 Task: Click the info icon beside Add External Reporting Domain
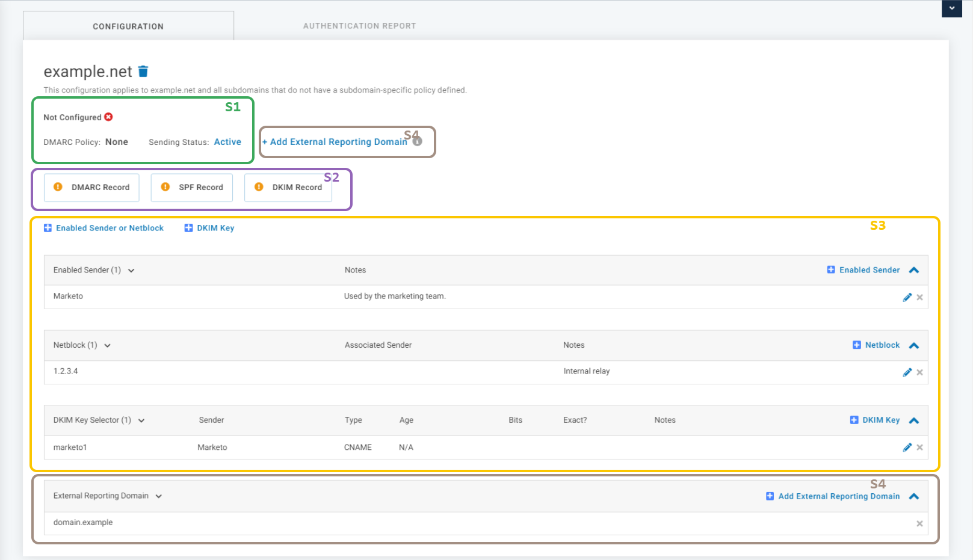coord(418,141)
